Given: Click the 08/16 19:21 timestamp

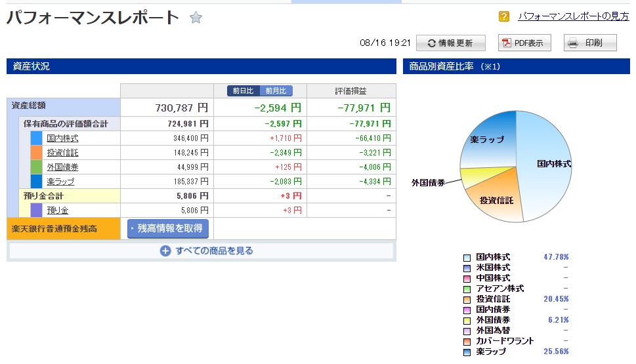Looking at the screenshot, I should point(385,43).
